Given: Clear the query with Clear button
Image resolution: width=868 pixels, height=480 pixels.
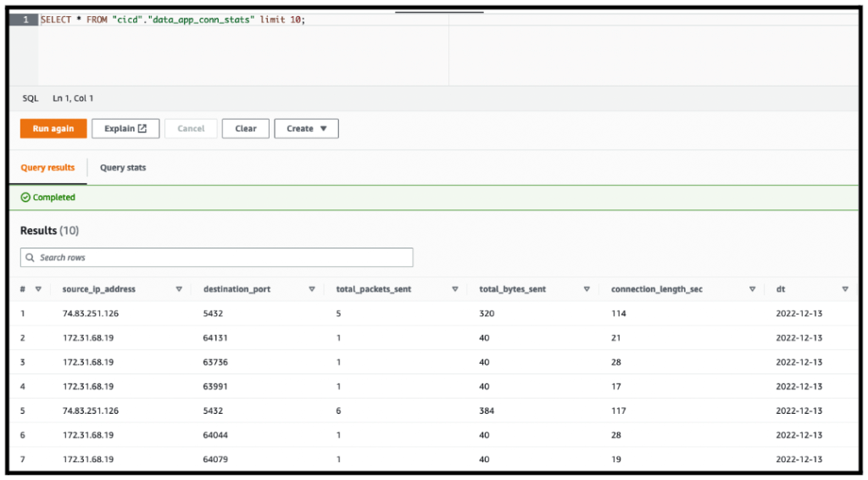Looking at the screenshot, I should (245, 129).
